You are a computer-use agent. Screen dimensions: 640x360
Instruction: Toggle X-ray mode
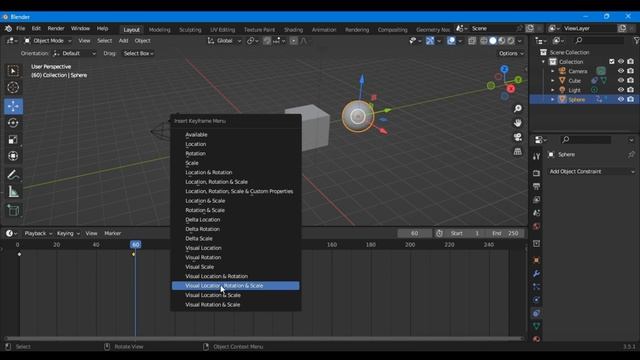tap(472, 41)
